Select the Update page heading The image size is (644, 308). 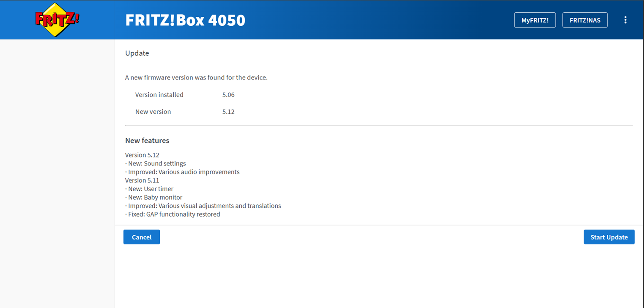(x=137, y=53)
